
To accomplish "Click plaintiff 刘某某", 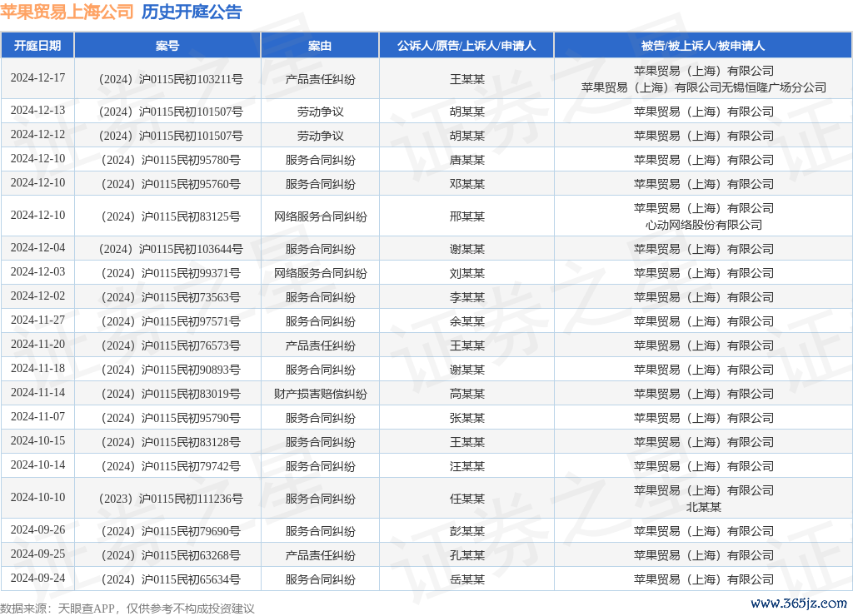I will 467,273.
